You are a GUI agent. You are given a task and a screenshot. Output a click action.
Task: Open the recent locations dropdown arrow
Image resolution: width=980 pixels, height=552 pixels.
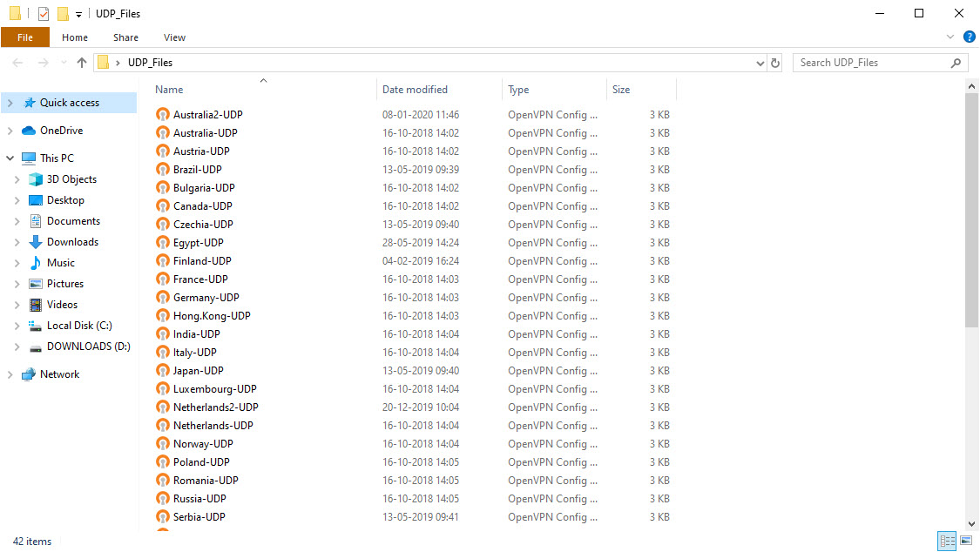(x=63, y=63)
